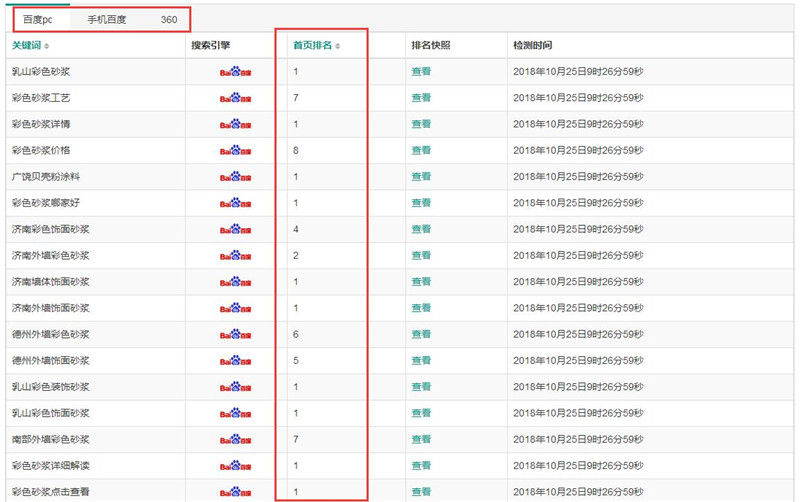Select keyword 德州外墙彩色砂浆
The width and height of the screenshot is (800, 502).
click(x=51, y=334)
